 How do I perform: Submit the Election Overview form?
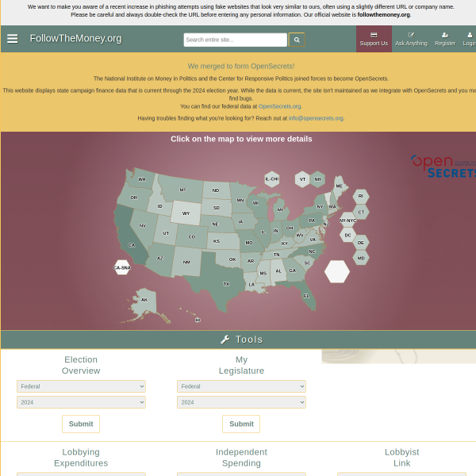point(81,424)
